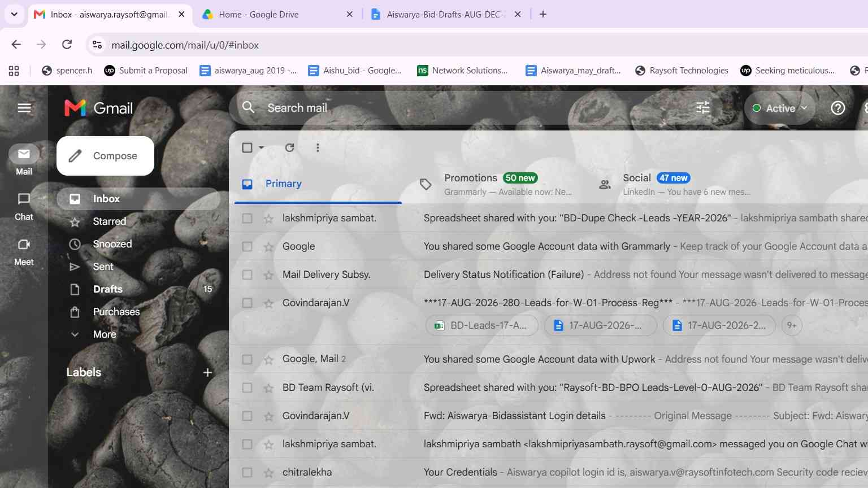This screenshot has height=488, width=868.
Task: Click the Compose button
Action: click(x=105, y=156)
